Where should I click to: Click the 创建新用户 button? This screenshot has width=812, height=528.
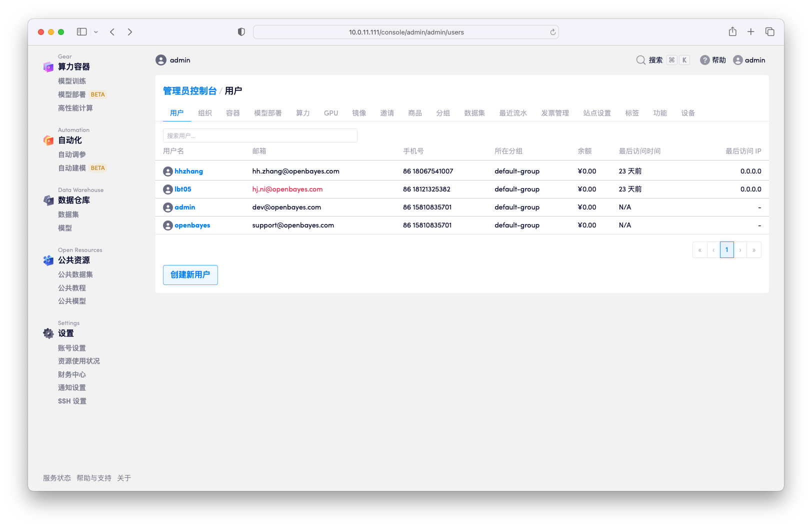click(190, 274)
